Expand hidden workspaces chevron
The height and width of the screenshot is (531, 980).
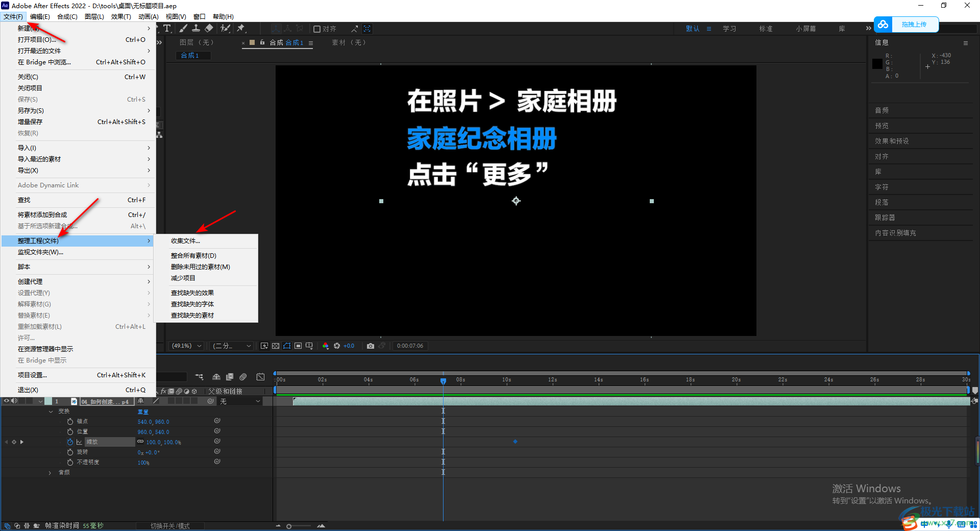(868, 29)
